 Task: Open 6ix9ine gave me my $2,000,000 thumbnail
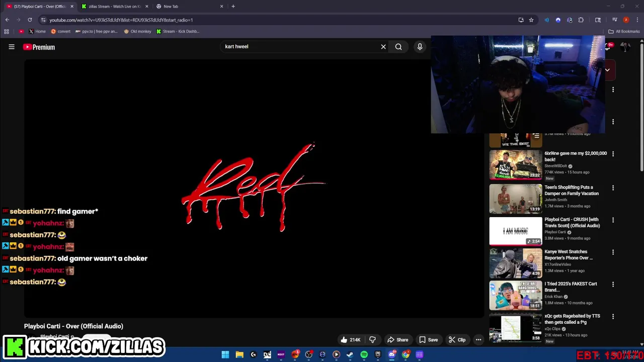516,164
